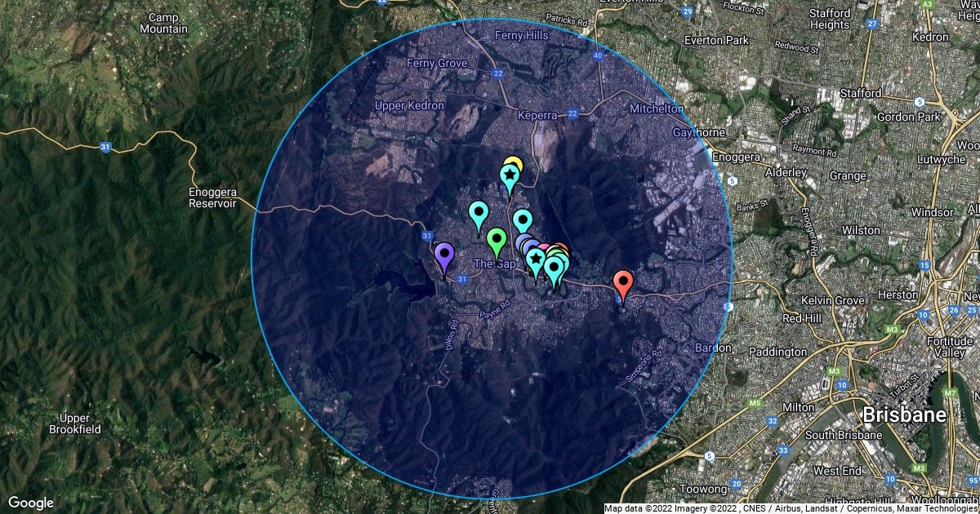The image size is (980, 514).
Task: Click the purple map pin west of The Gap
Action: coord(444,256)
